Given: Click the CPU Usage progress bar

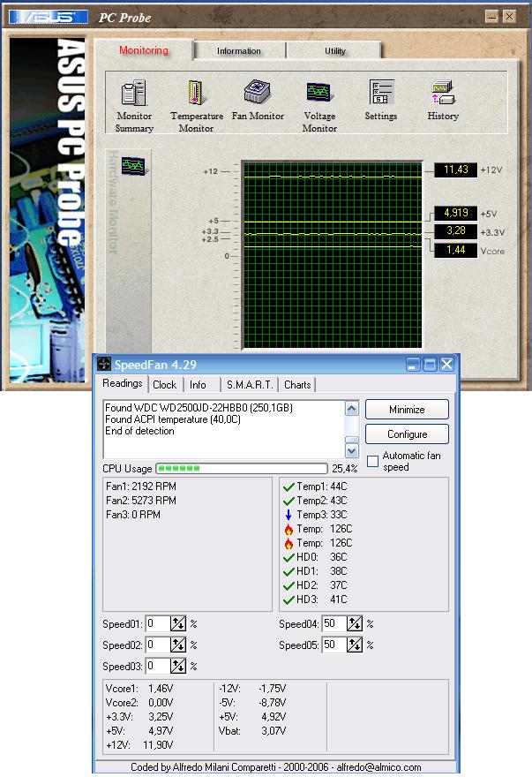Looking at the screenshot, I should pos(242,468).
